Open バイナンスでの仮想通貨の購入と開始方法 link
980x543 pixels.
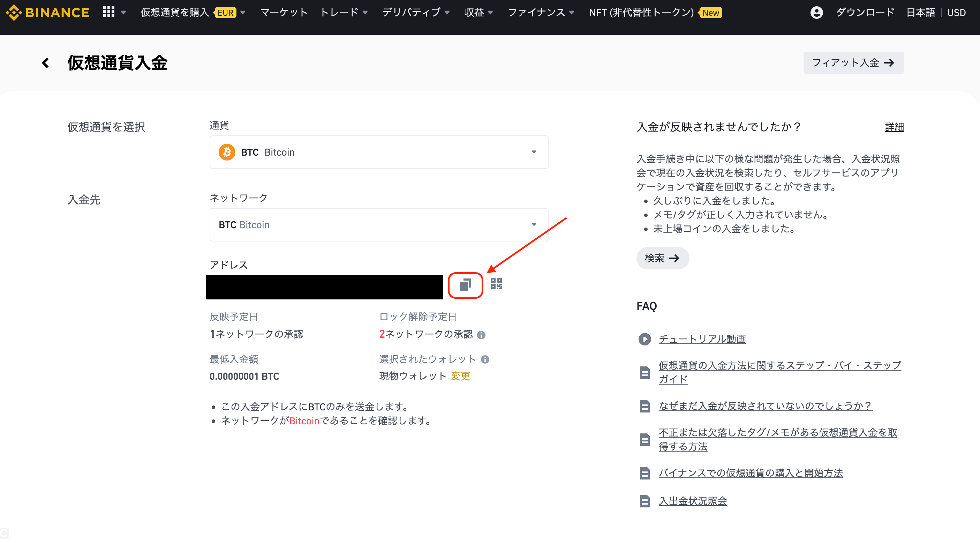click(750, 473)
